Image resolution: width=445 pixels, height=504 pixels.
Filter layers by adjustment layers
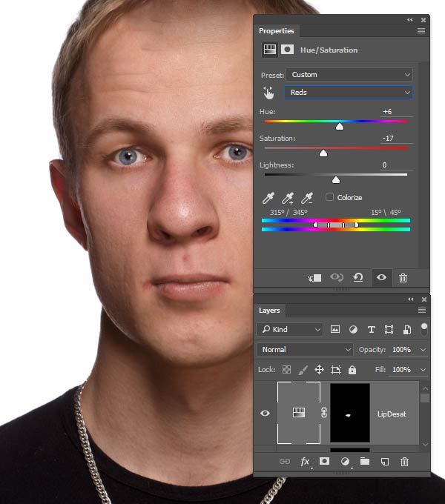[353, 330]
